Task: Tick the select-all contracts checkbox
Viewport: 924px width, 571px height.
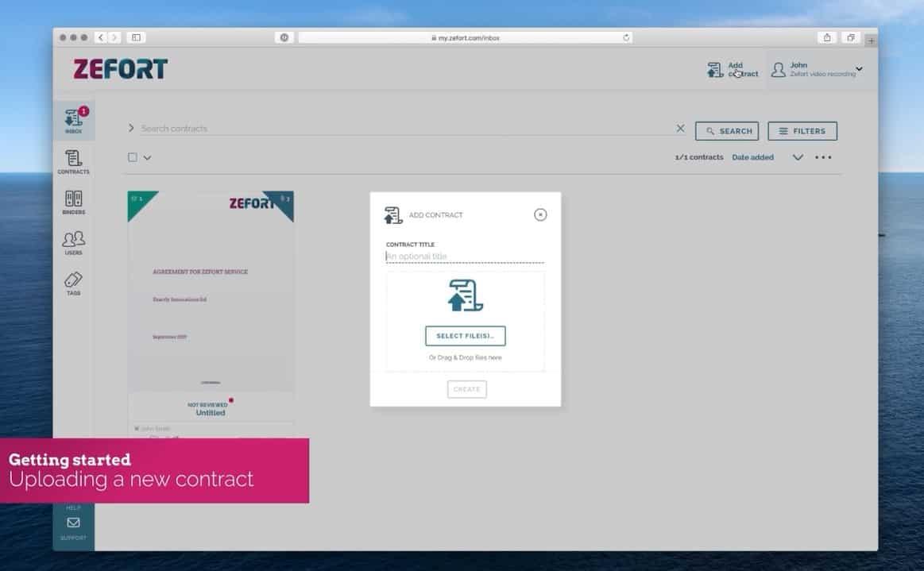Action: click(x=132, y=156)
